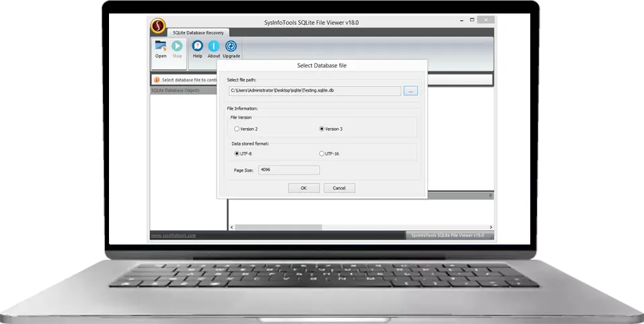The width and height of the screenshot is (644, 324).
Task: Click the 'Select database file' info icon
Action: click(157, 79)
